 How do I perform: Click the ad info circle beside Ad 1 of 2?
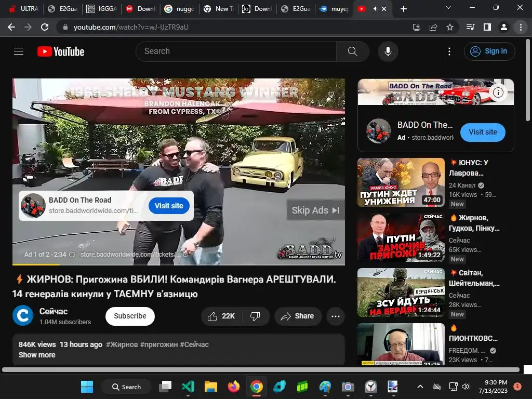(x=72, y=255)
